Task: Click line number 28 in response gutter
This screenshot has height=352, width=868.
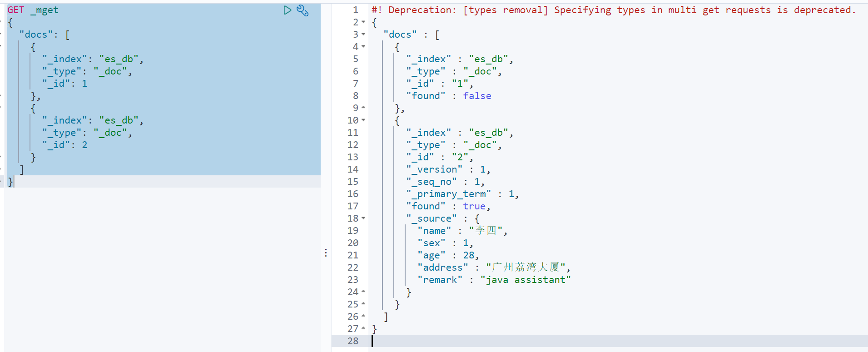Action: tap(353, 341)
